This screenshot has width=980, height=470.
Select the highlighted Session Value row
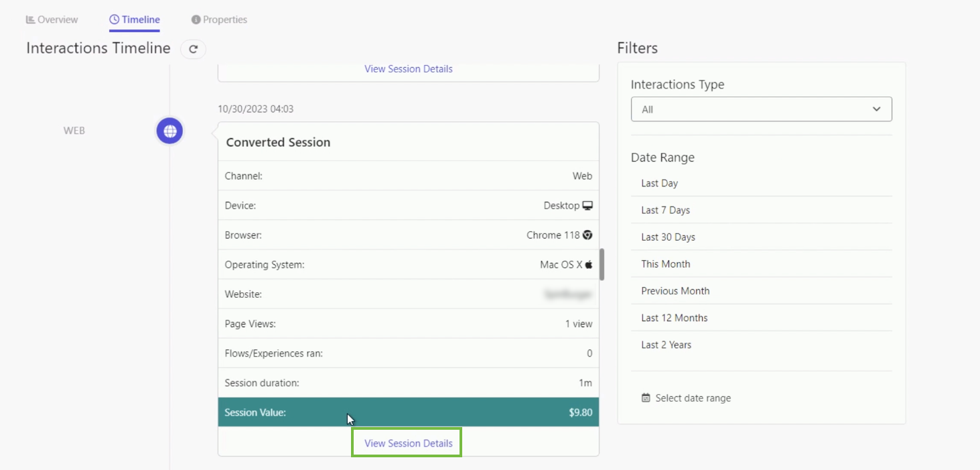408,412
